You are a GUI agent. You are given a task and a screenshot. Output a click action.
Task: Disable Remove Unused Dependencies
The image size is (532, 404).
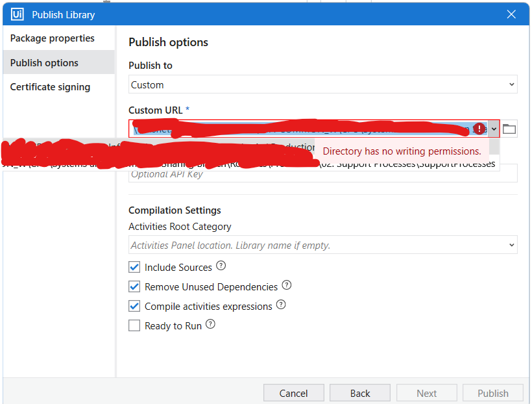pos(134,286)
